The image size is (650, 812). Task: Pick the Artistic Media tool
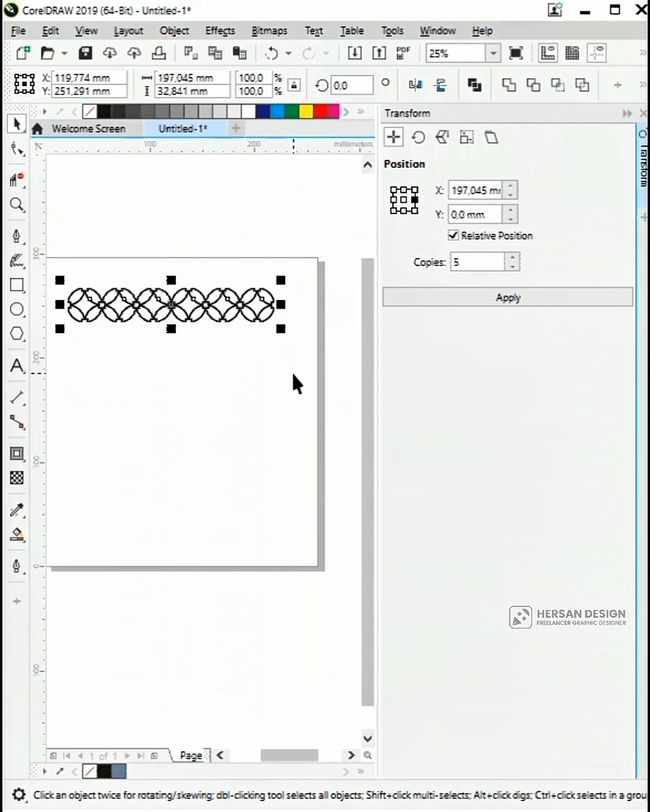click(17, 260)
